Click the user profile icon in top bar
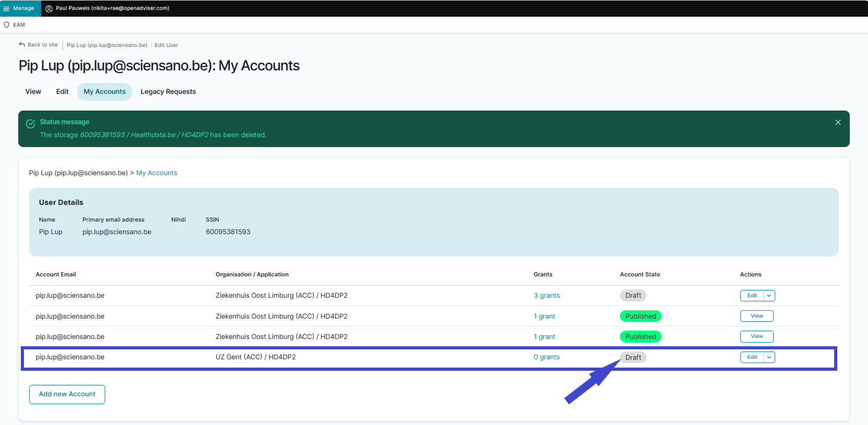 (x=49, y=8)
